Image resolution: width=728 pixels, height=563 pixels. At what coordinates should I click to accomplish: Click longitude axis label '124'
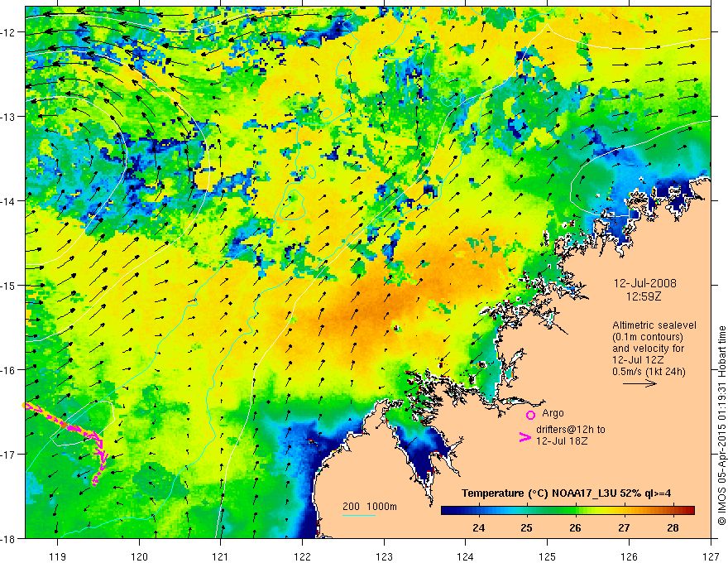point(466,556)
